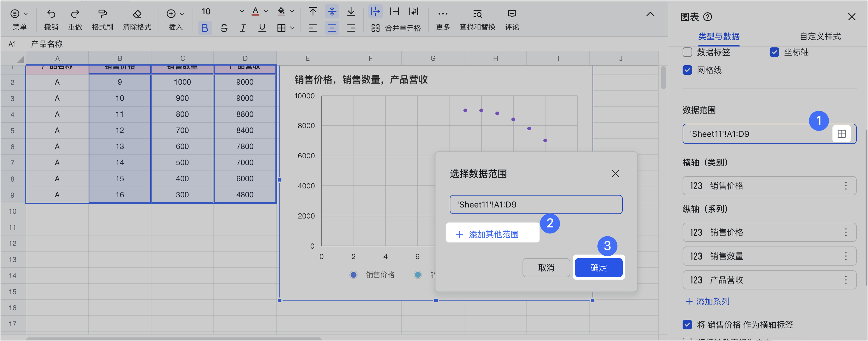868x341 pixels.
Task: Click the range selector grid icon in data range
Action: 841,134
